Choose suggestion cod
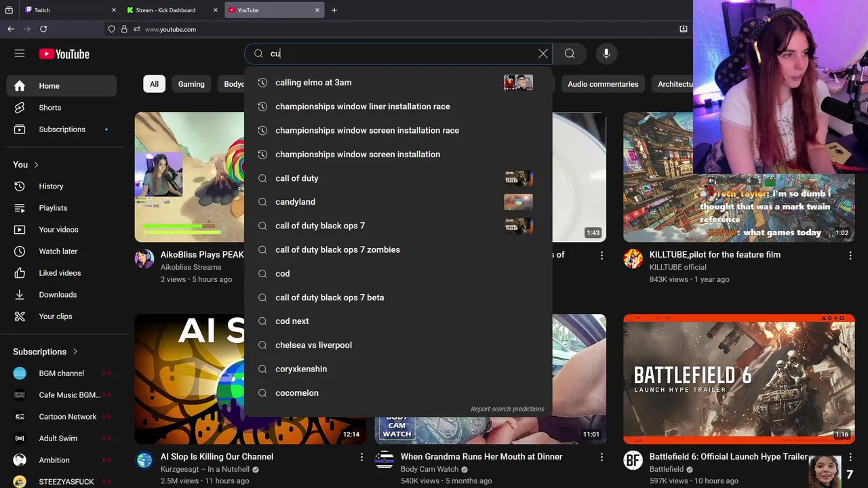This screenshot has width=868, height=488. (x=398, y=274)
